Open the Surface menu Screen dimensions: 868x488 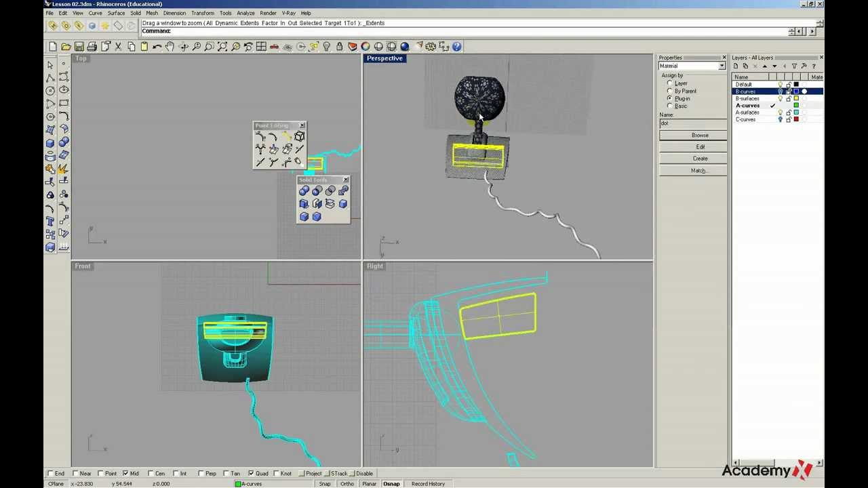116,13
